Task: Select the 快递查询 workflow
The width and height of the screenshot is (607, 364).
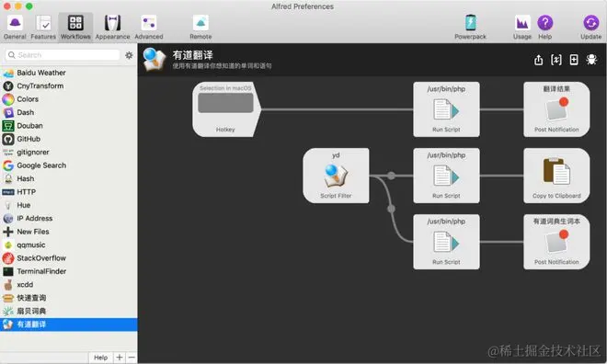Action: click(69, 298)
